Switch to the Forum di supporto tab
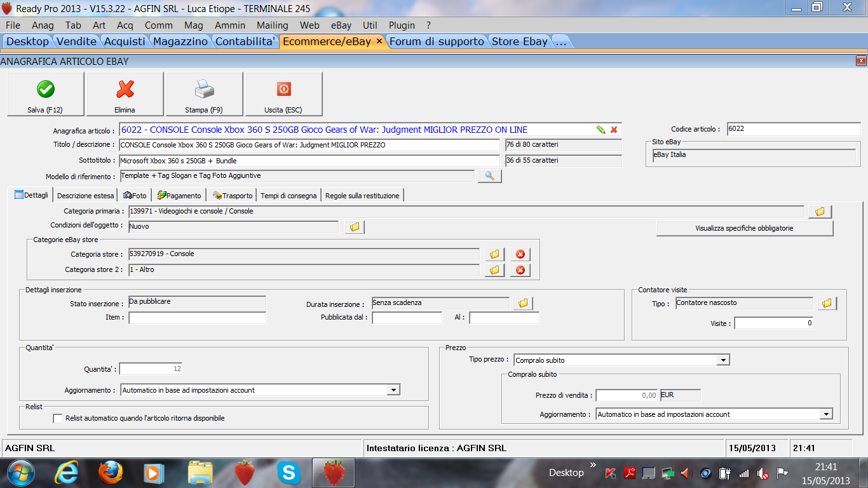Image resolution: width=868 pixels, height=488 pixels. pyautogui.click(x=437, y=41)
